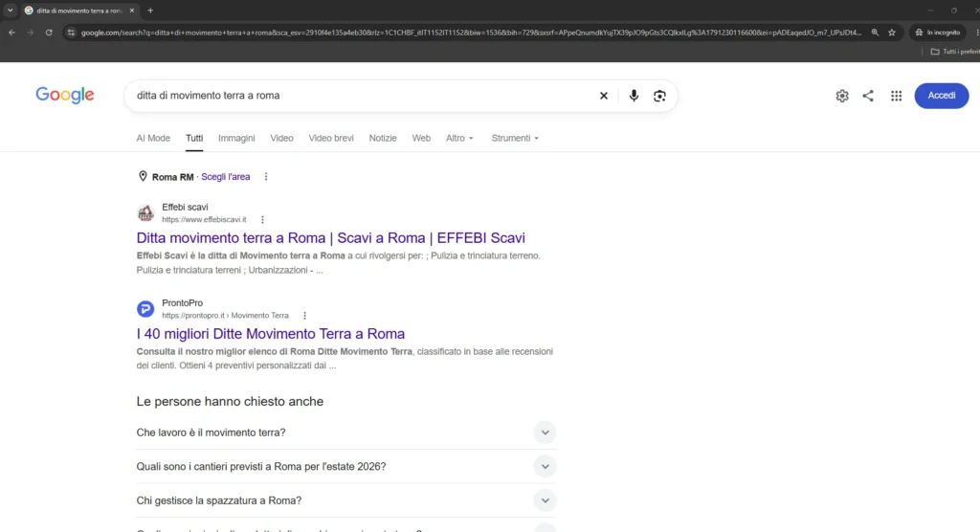980x532 pixels.
Task: Click the share icon next to settings
Action: pos(868,96)
